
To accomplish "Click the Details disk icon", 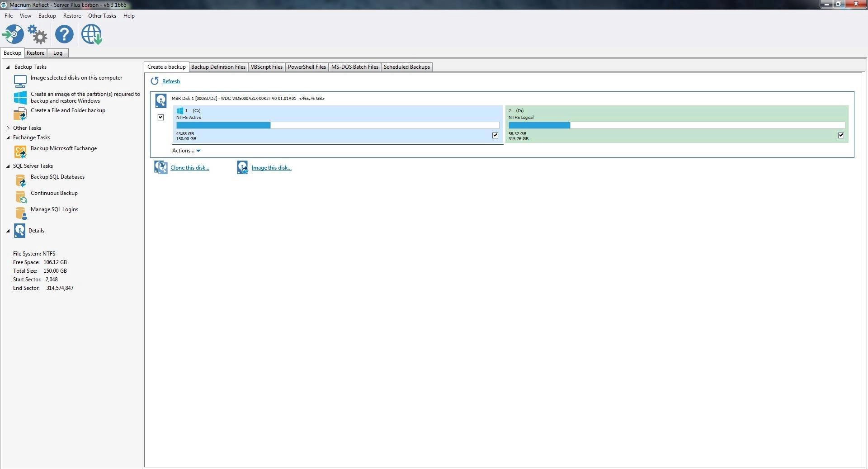I will pos(19,231).
